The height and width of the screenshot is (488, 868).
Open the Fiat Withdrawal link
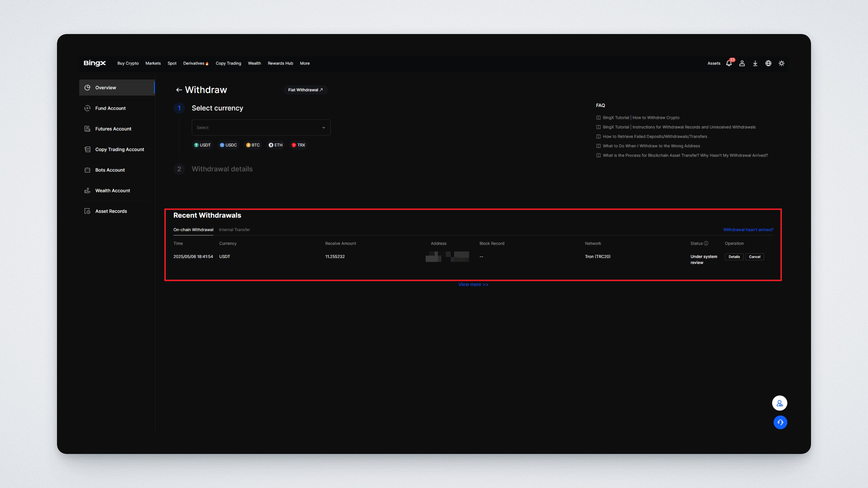(x=305, y=90)
